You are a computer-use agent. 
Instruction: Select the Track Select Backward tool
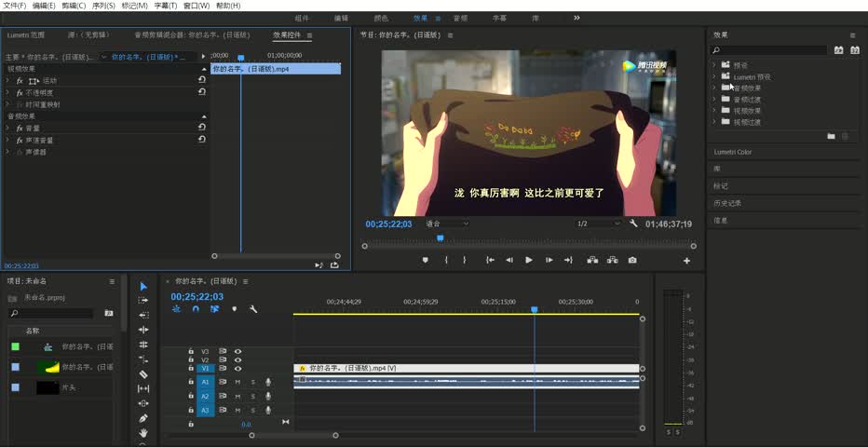click(x=143, y=315)
